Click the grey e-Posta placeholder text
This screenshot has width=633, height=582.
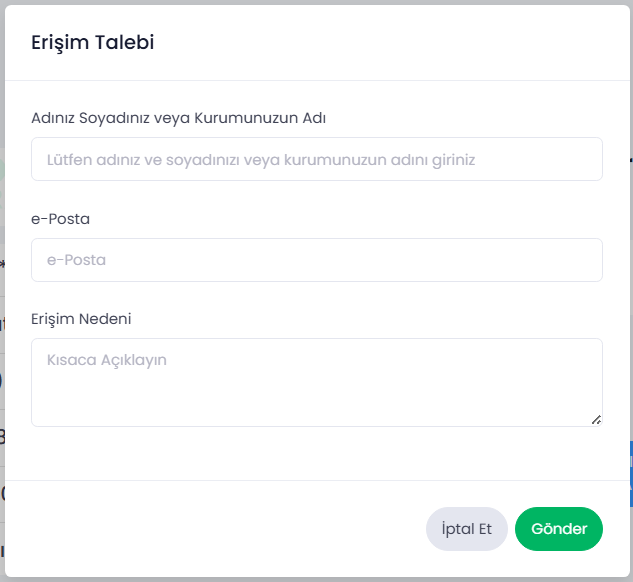tap(76, 260)
